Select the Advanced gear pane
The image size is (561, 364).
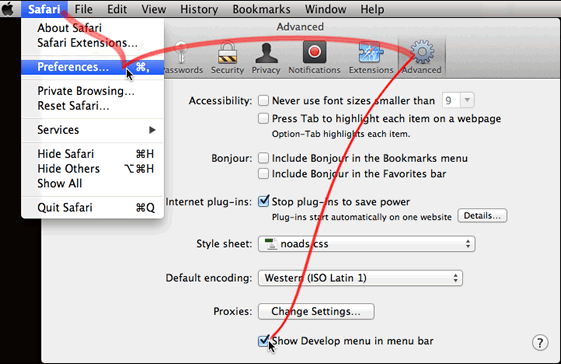tap(422, 57)
